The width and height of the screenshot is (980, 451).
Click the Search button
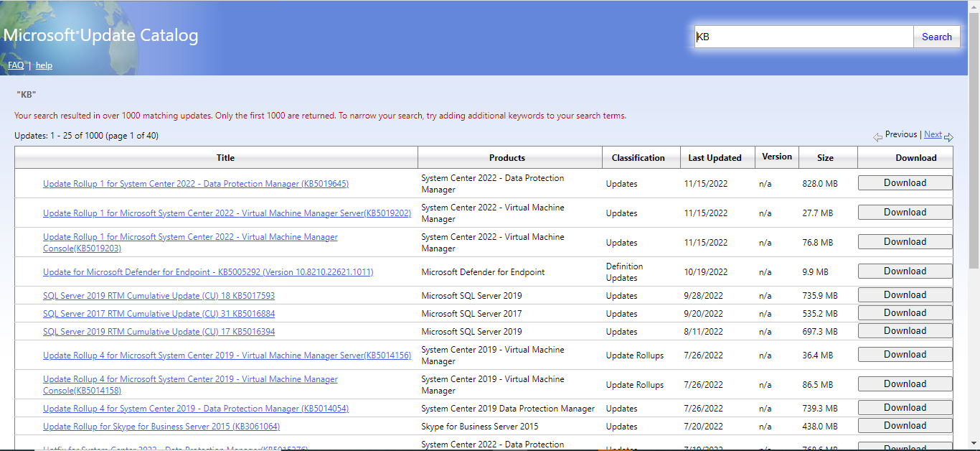[x=936, y=37]
